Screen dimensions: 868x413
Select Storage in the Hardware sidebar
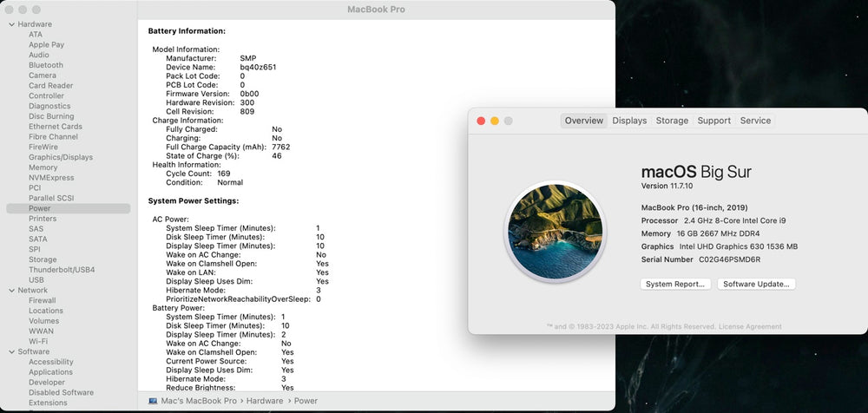pos(43,259)
